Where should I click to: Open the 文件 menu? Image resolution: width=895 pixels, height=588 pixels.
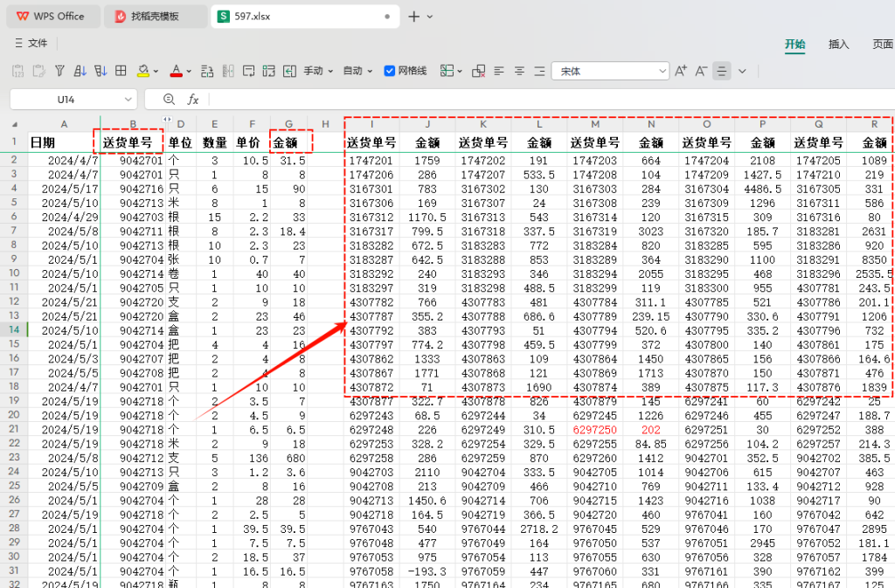pyautogui.click(x=31, y=44)
